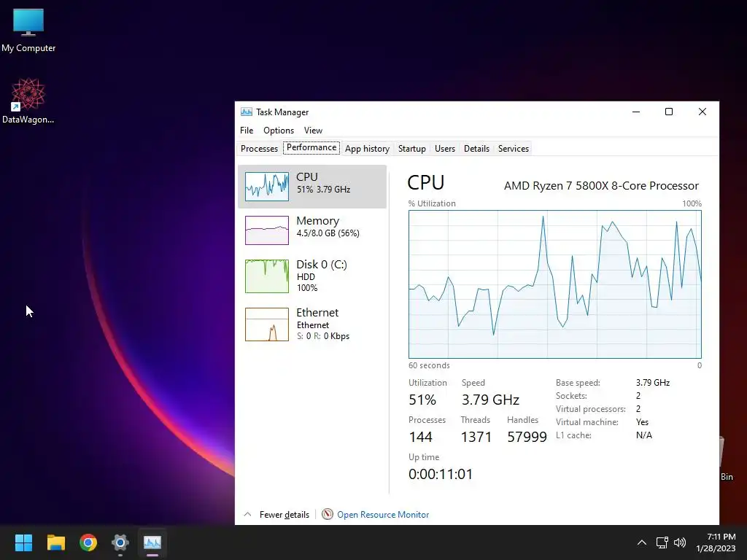Open the Settings gear in the taskbar
This screenshot has height=560, width=747.
pos(120,542)
